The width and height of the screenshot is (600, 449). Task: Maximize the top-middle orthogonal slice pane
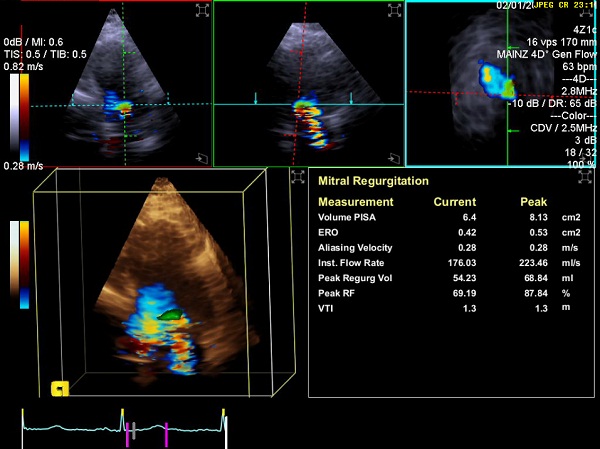pos(395,10)
